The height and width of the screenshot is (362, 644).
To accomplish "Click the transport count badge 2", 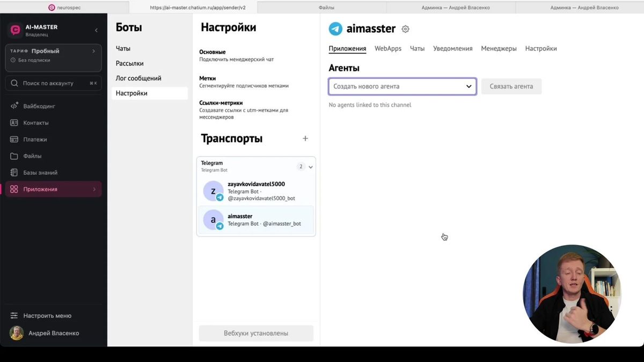I will tap(301, 167).
